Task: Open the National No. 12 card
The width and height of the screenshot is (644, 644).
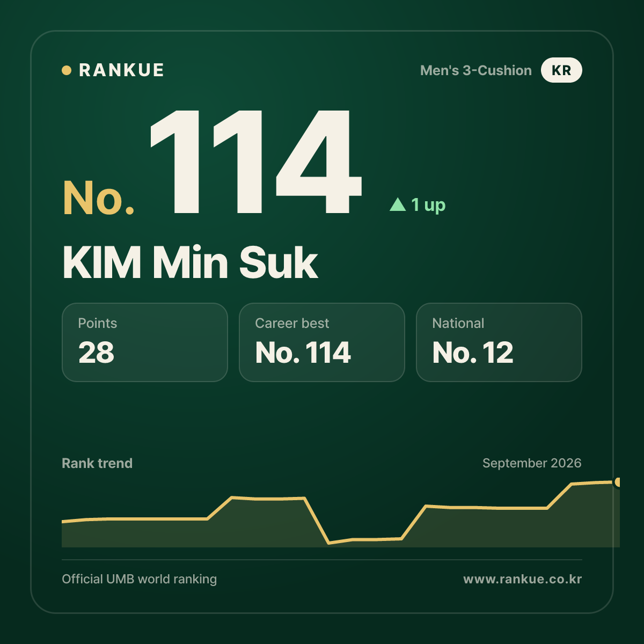Action: pyautogui.click(x=499, y=342)
